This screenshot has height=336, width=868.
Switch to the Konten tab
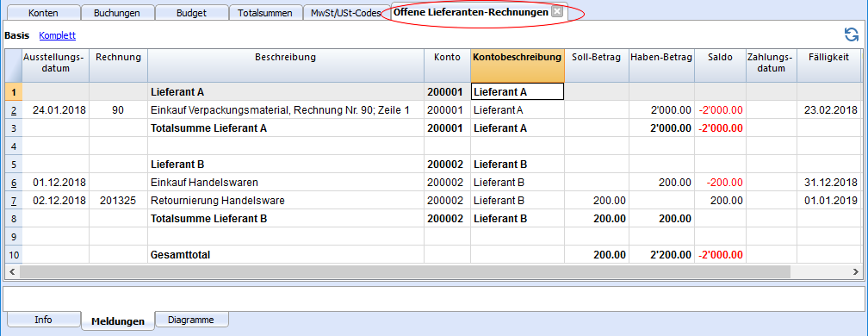click(x=43, y=13)
